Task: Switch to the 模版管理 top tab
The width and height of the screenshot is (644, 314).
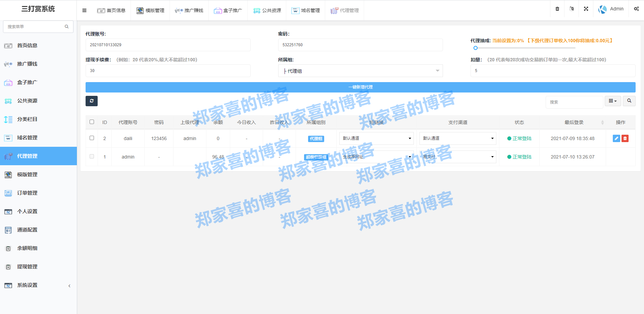Action: [x=150, y=10]
